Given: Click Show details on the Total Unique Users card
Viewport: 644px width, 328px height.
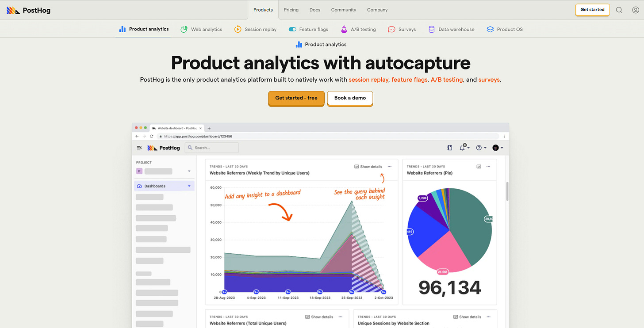Looking at the screenshot, I should click(319, 317).
